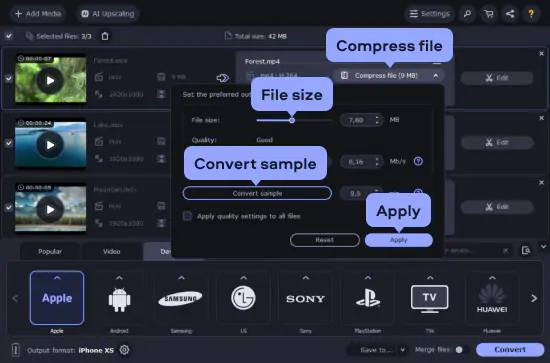Open the search magnifier icon
This screenshot has width=550, height=363.
tap(467, 14)
